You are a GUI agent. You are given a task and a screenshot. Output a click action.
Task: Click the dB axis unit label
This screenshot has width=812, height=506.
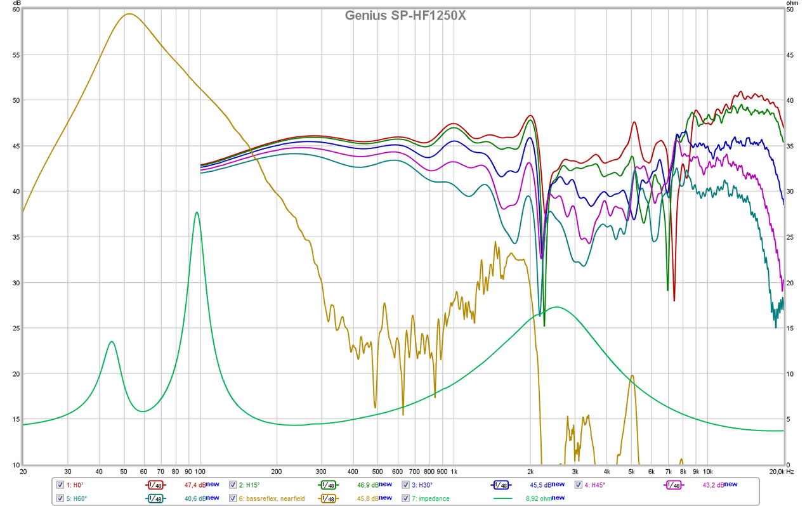point(17,3)
